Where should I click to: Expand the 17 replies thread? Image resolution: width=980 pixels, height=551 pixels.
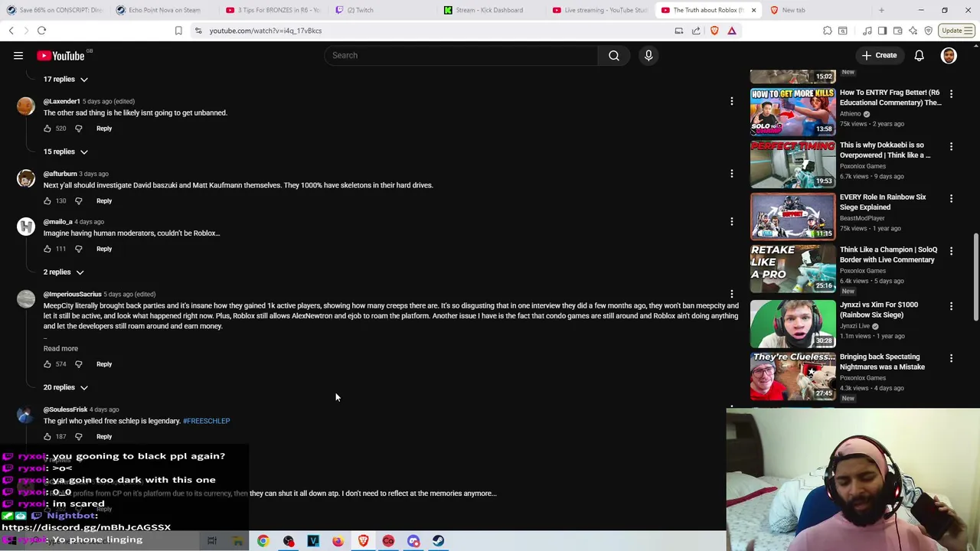pyautogui.click(x=65, y=79)
